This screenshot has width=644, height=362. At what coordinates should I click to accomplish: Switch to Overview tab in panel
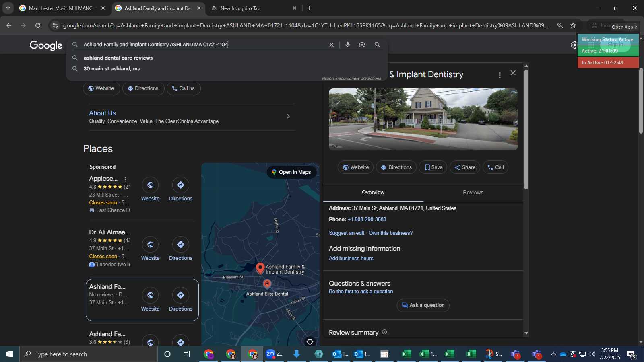point(373,193)
